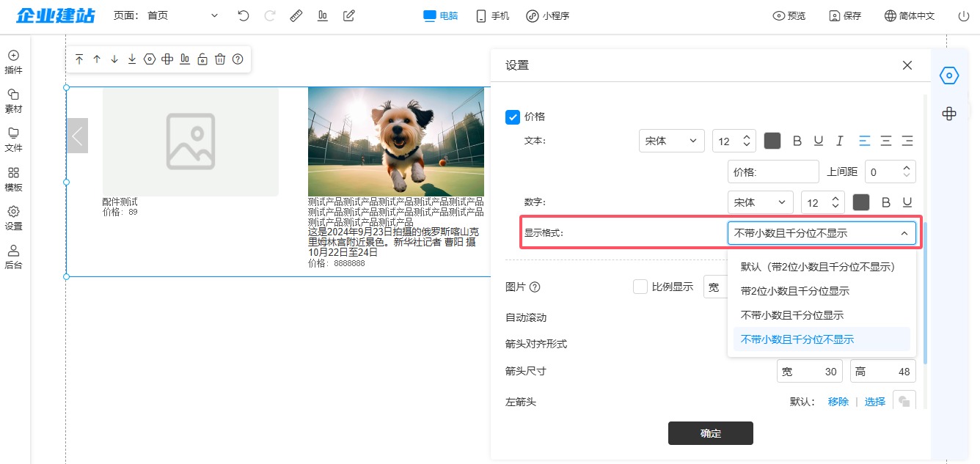Click the help question icon beside 图片
Image resolution: width=980 pixels, height=464 pixels.
[x=535, y=287]
